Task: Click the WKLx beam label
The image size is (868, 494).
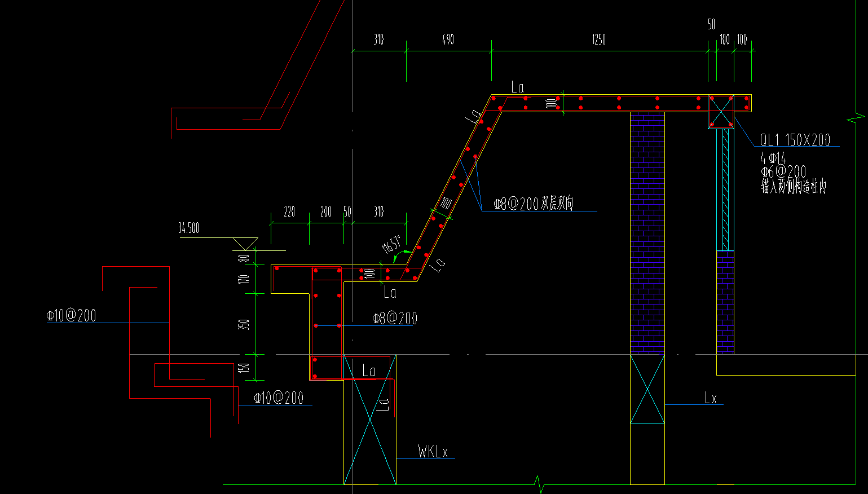Action: click(433, 451)
